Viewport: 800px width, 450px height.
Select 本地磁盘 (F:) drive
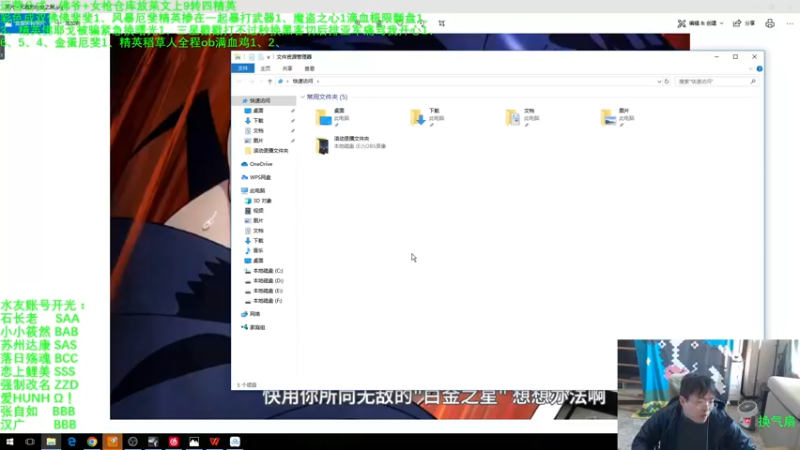click(x=264, y=301)
